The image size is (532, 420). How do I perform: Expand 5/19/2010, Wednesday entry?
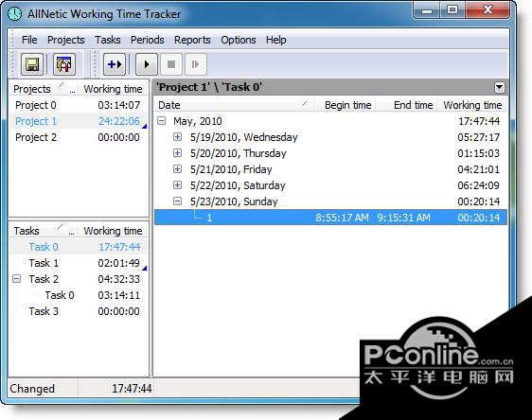(x=177, y=136)
